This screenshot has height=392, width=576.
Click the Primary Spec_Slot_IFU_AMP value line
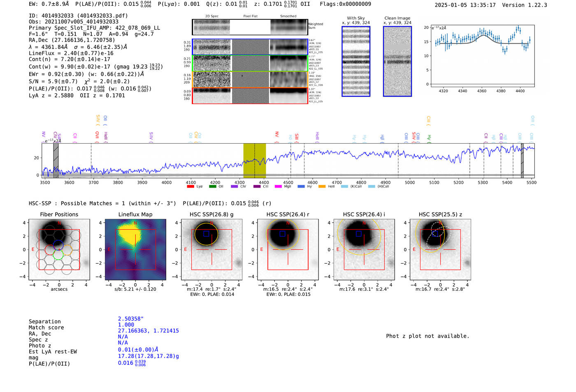tap(94, 28)
